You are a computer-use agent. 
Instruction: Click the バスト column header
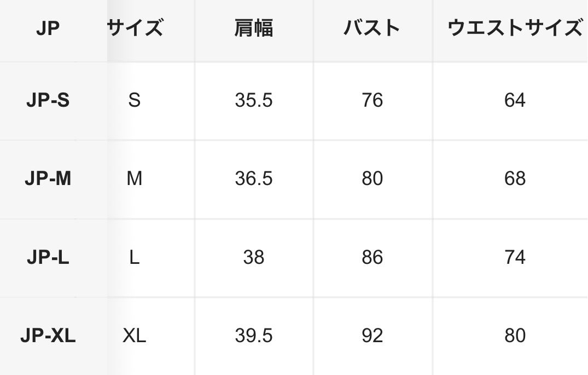pyautogui.click(x=372, y=28)
